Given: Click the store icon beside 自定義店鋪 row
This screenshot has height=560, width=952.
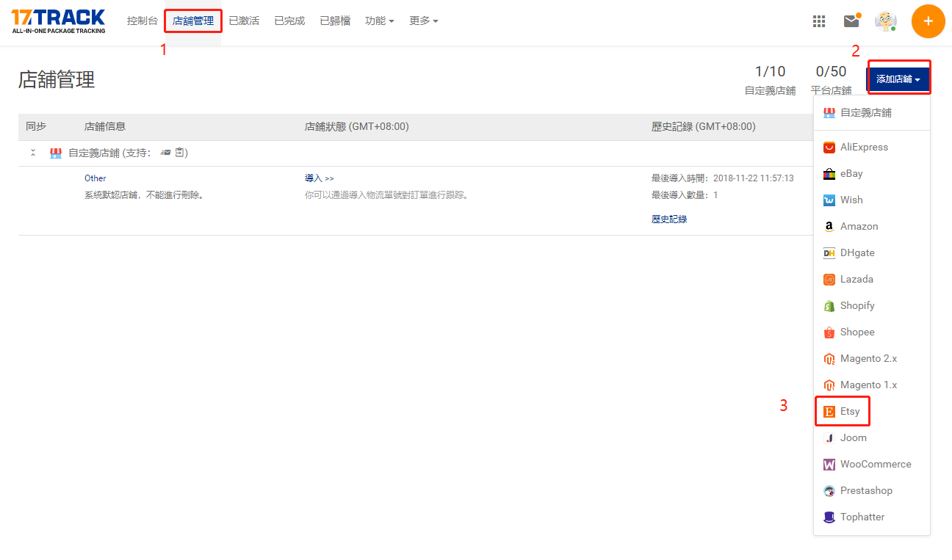Looking at the screenshot, I should click(55, 153).
